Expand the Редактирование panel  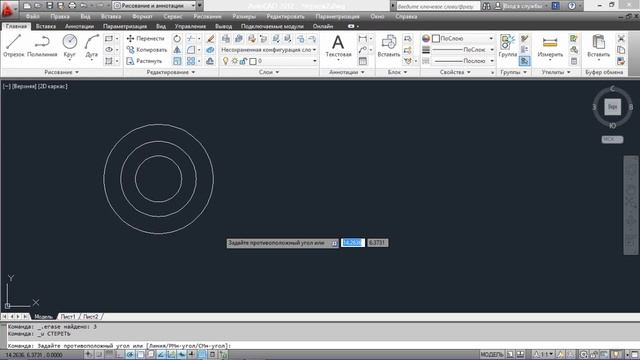(x=171, y=72)
